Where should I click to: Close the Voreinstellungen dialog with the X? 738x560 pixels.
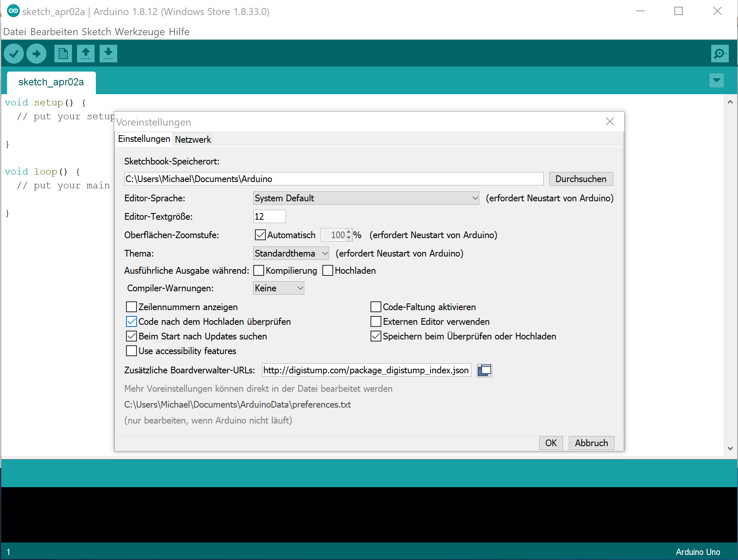click(610, 121)
